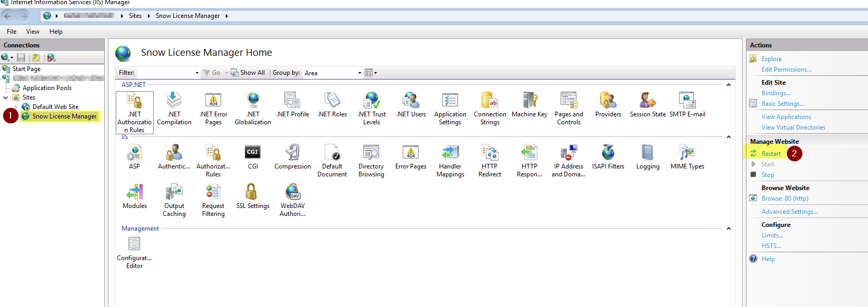Open the .NET Profile feature
868x307 pixels.
tap(293, 105)
